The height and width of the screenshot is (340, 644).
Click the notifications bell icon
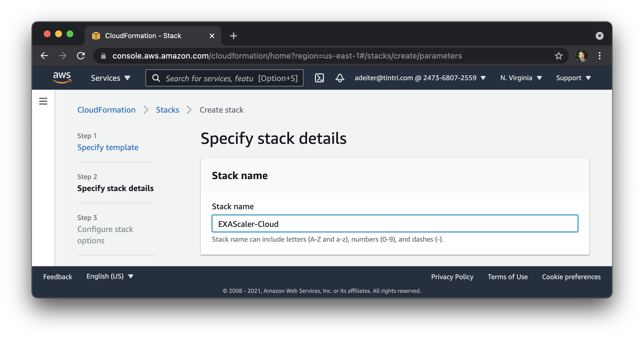point(340,78)
